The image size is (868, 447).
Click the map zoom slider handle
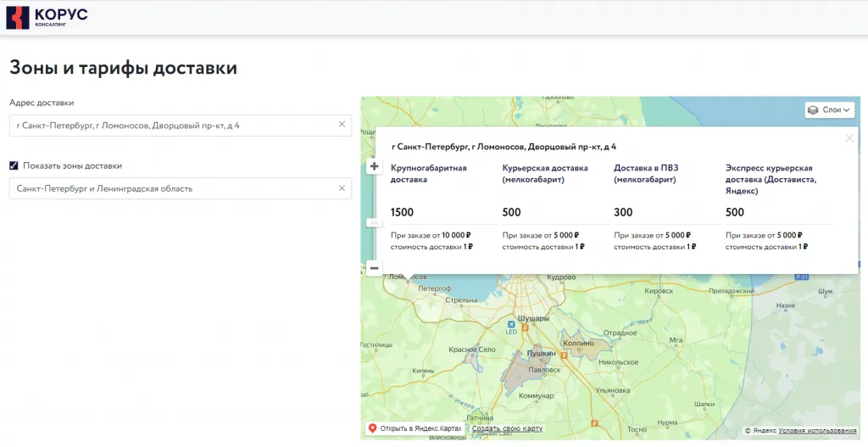[x=374, y=222]
